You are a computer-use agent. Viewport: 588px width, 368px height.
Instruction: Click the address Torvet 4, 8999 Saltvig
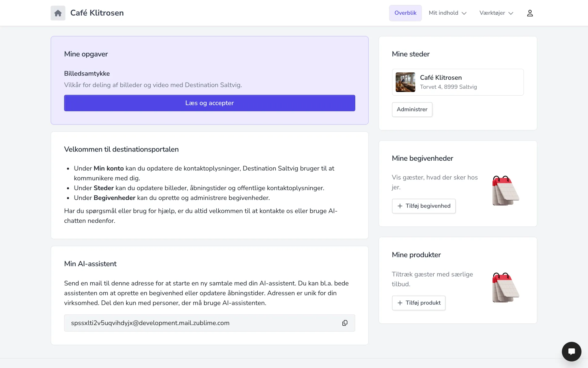(x=448, y=87)
